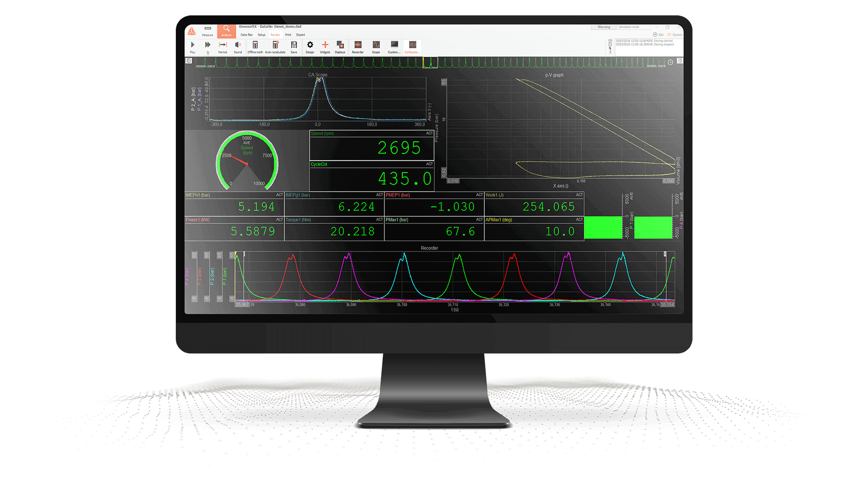The width and height of the screenshot is (868, 477).
Task: Click P 4 (bar) recorder channel label
Action: (x=187, y=276)
